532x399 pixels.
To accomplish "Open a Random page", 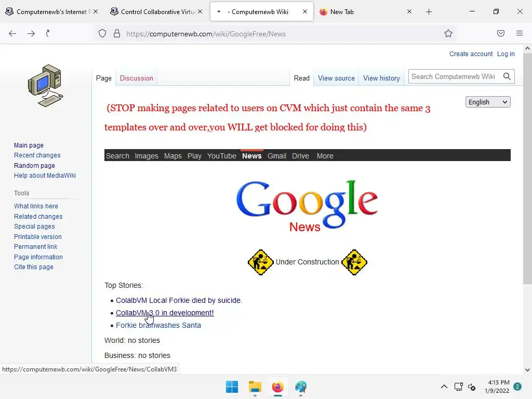I will click(x=34, y=166).
